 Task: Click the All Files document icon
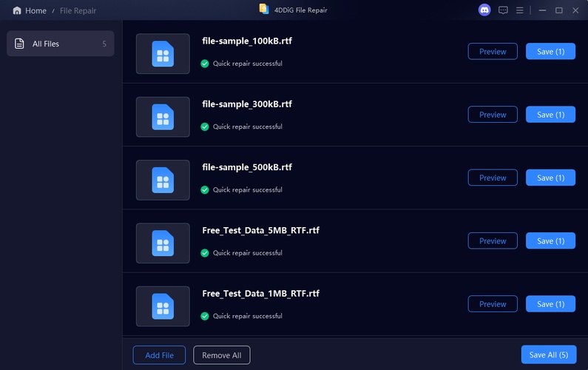tap(19, 44)
